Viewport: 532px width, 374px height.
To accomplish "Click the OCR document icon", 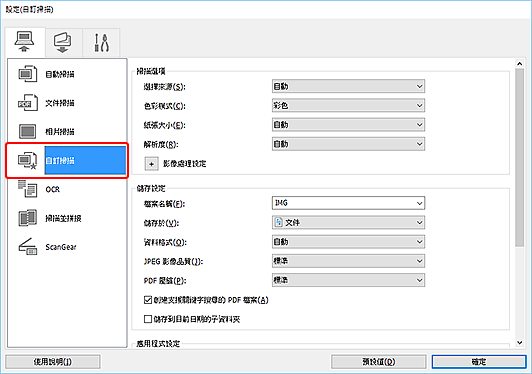I will [27, 189].
